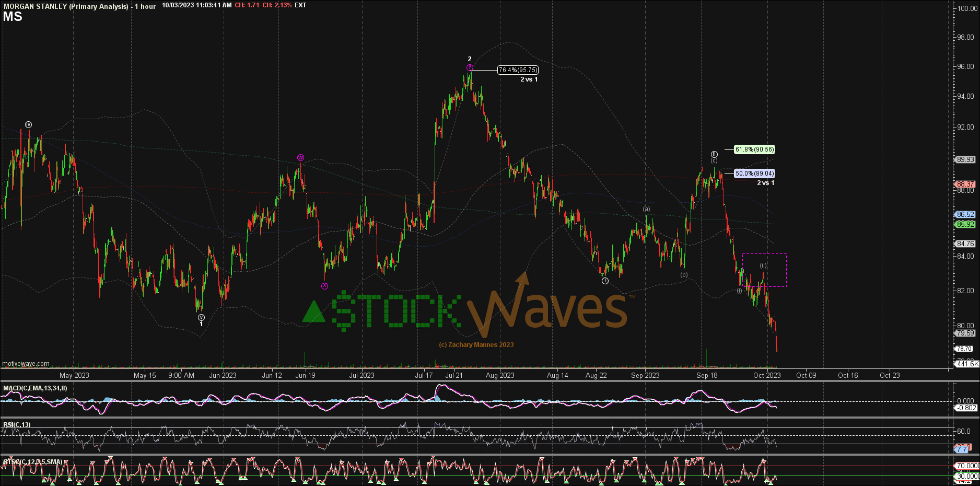Select the 61.8%(90.56) Fibonacci label
980x486 pixels.
click(754, 149)
